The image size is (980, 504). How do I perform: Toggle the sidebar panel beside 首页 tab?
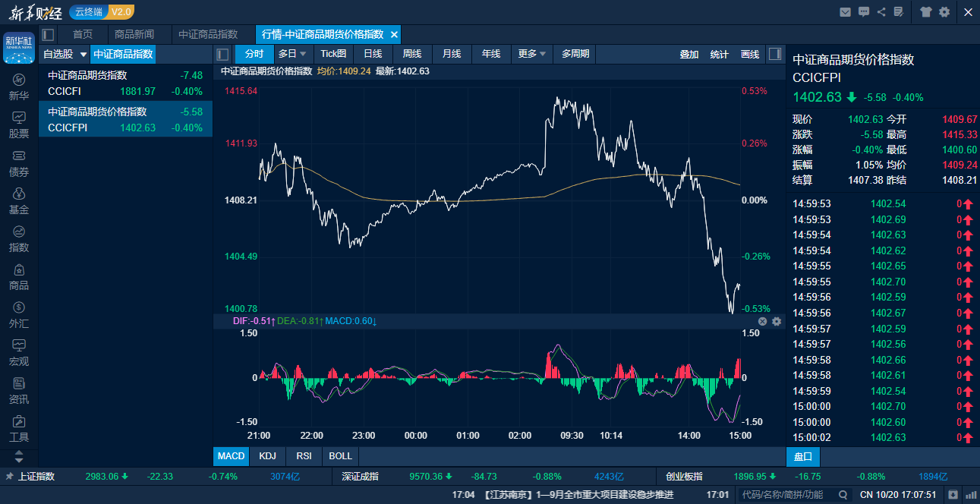pos(48,34)
